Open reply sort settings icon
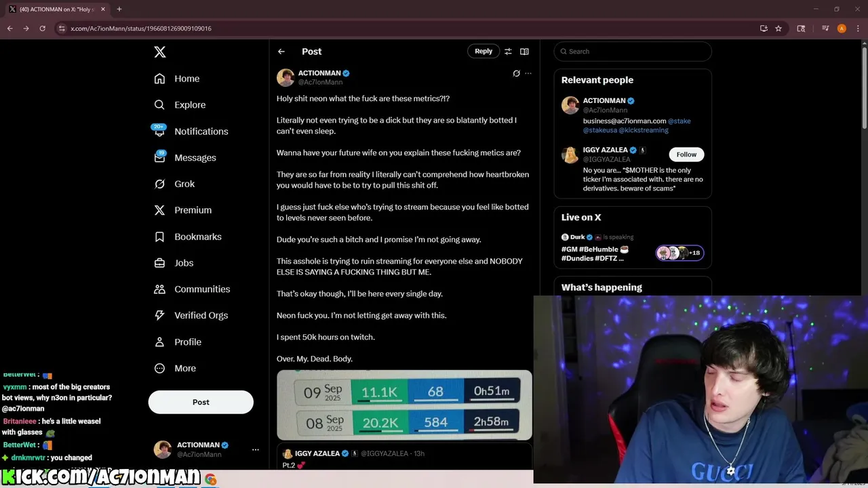Image resolution: width=868 pixels, height=488 pixels. 508,52
